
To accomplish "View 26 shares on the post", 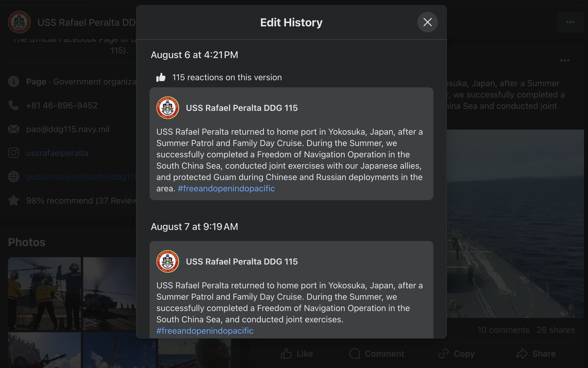I will point(556,330).
